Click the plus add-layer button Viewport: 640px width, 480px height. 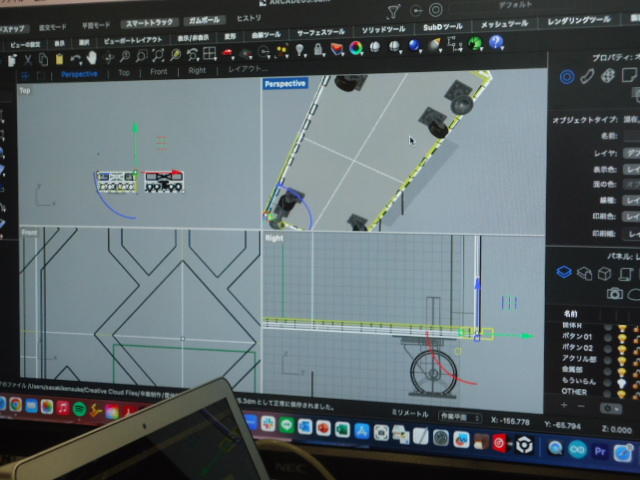(x=564, y=405)
